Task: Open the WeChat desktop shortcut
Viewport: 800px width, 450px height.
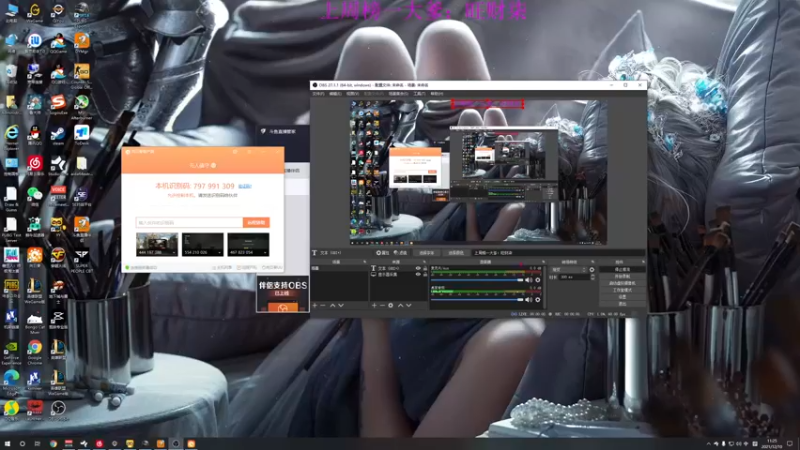Action: pos(34,196)
